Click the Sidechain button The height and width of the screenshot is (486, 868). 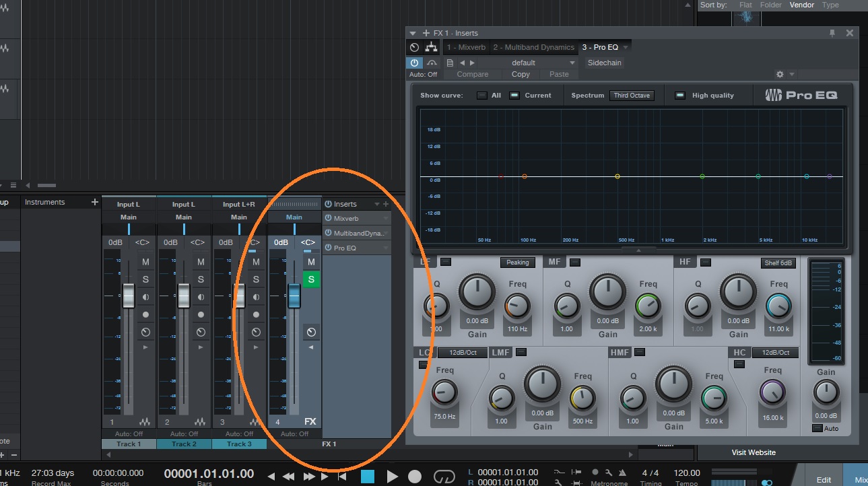(x=605, y=63)
